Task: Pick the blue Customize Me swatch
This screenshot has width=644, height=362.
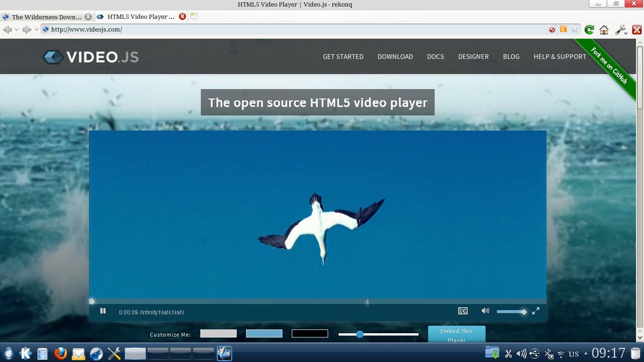Action: point(264,334)
